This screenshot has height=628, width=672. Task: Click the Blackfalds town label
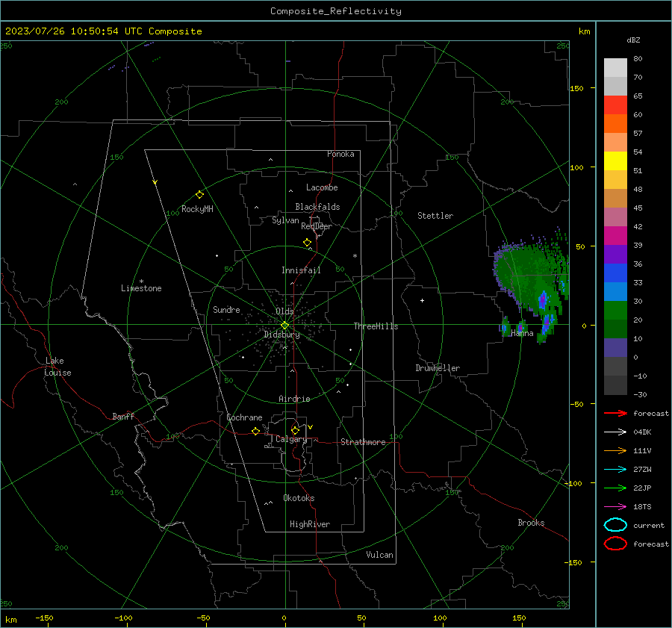tap(317, 207)
